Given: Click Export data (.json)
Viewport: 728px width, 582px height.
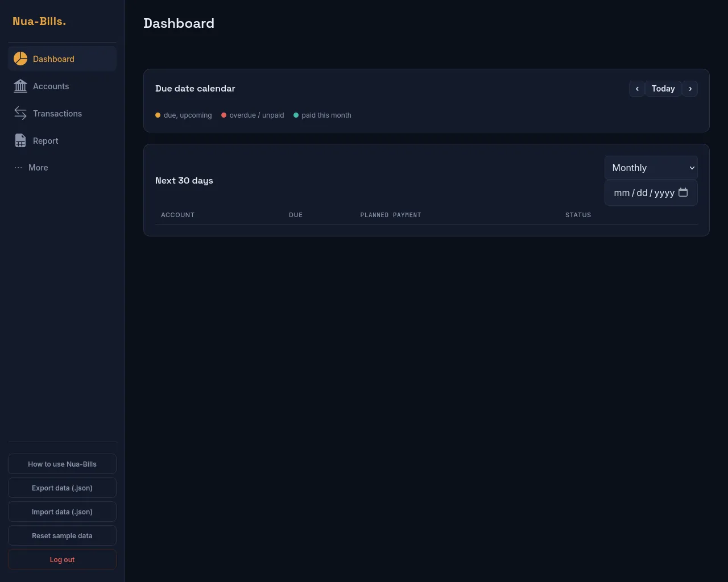Looking at the screenshot, I should (x=62, y=488).
